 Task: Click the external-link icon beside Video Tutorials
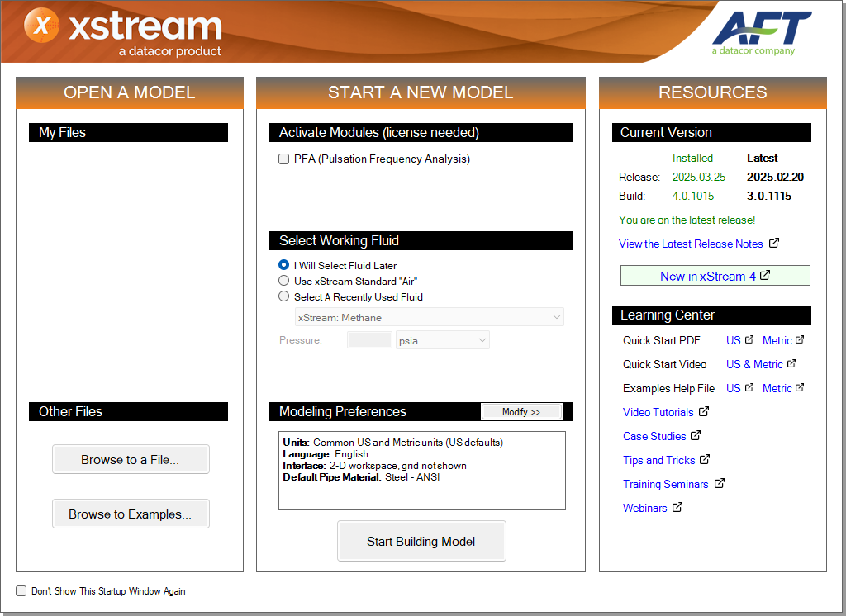tap(704, 411)
